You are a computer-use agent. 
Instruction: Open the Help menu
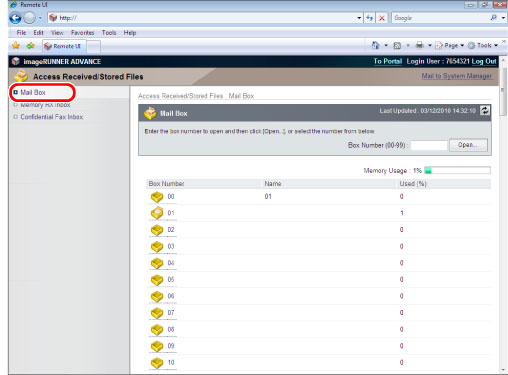click(130, 33)
